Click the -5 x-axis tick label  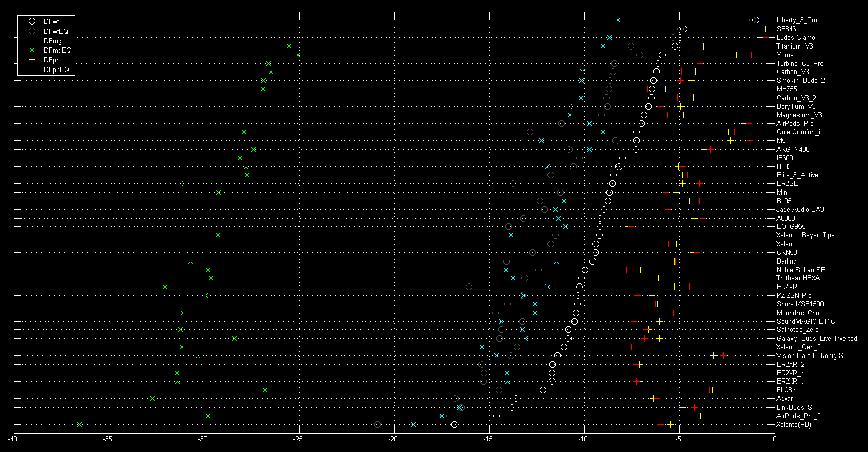(x=679, y=439)
